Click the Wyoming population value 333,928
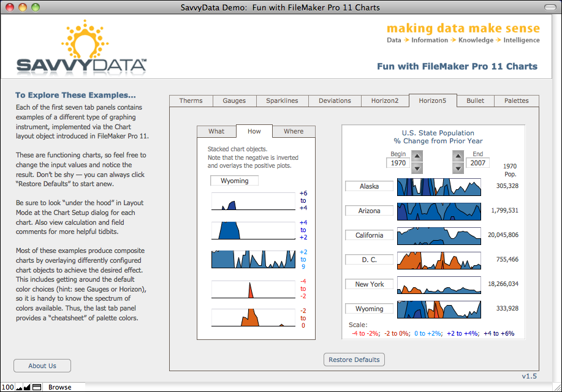The width and height of the screenshot is (562, 392). point(507,309)
